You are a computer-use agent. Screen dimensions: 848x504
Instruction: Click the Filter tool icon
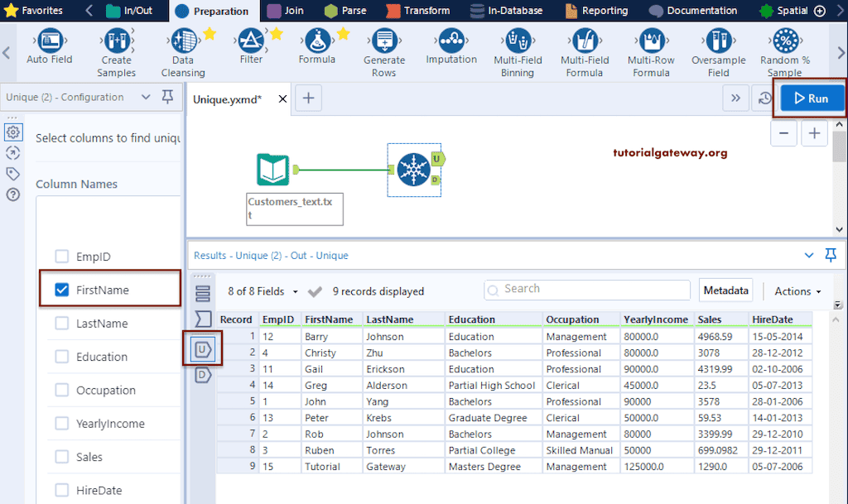[x=251, y=40]
